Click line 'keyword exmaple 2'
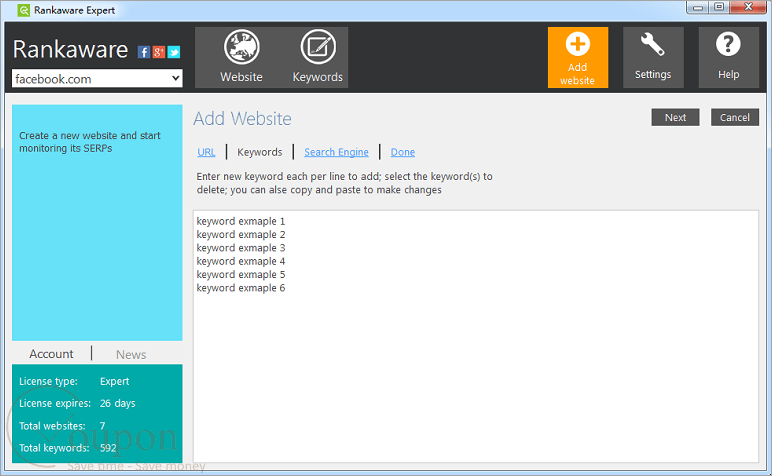 coord(241,235)
